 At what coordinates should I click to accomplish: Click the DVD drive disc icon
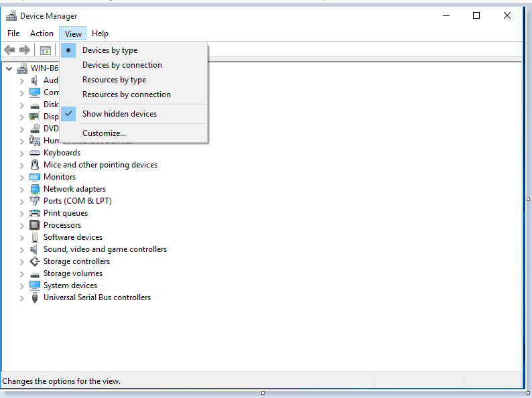point(35,129)
